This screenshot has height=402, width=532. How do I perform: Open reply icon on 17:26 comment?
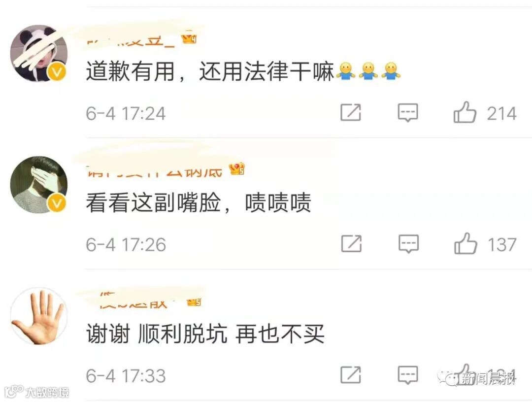(x=408, y=244)
